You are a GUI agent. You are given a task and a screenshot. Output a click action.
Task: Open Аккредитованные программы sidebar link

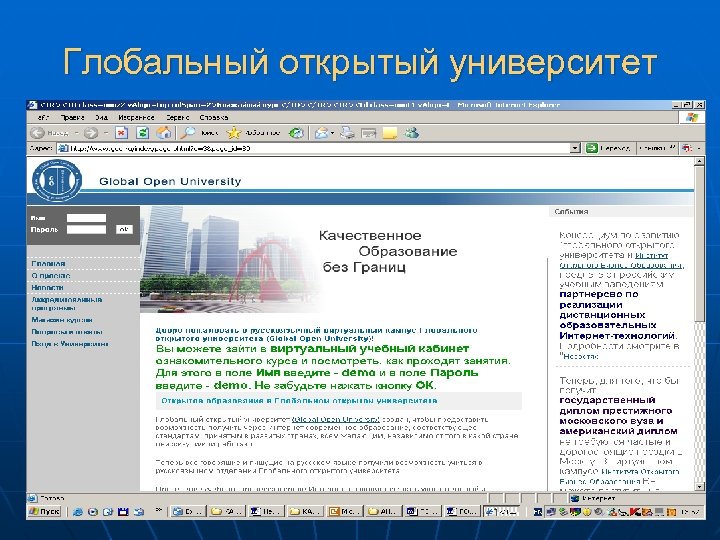67,304
